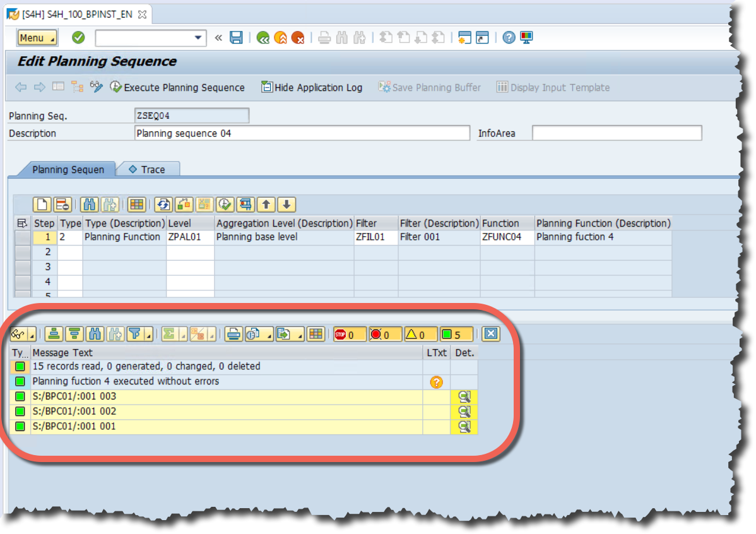Select the Save icon in the toolbar
The height and width of the screenshot is (534, 756).
236,37
